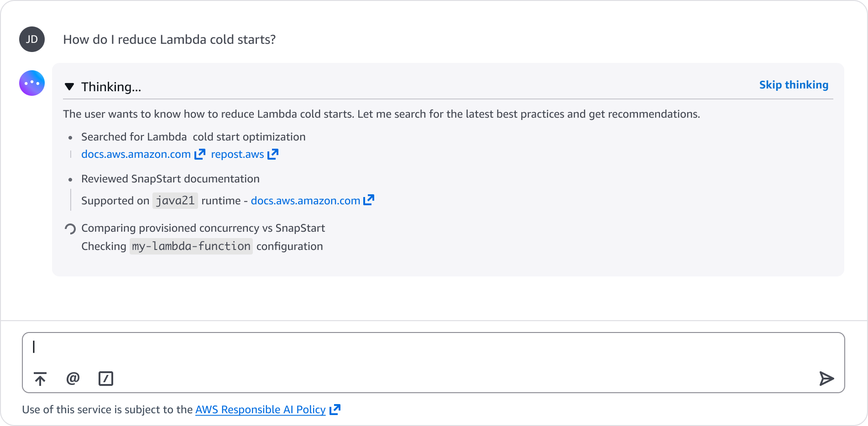Open the AWS Responsible AI Policy link
Screen dimensions: 868x426
[x=260, y=410]
